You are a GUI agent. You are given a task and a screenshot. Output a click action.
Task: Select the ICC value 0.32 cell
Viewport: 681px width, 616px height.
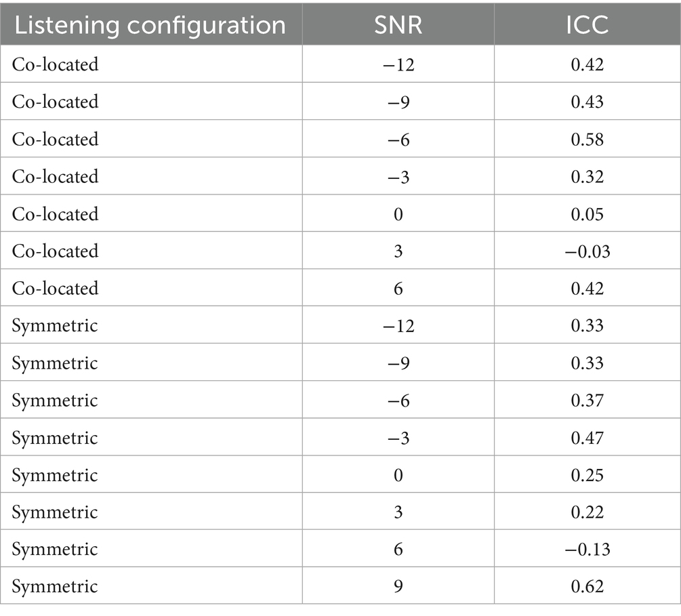(587, 177)
